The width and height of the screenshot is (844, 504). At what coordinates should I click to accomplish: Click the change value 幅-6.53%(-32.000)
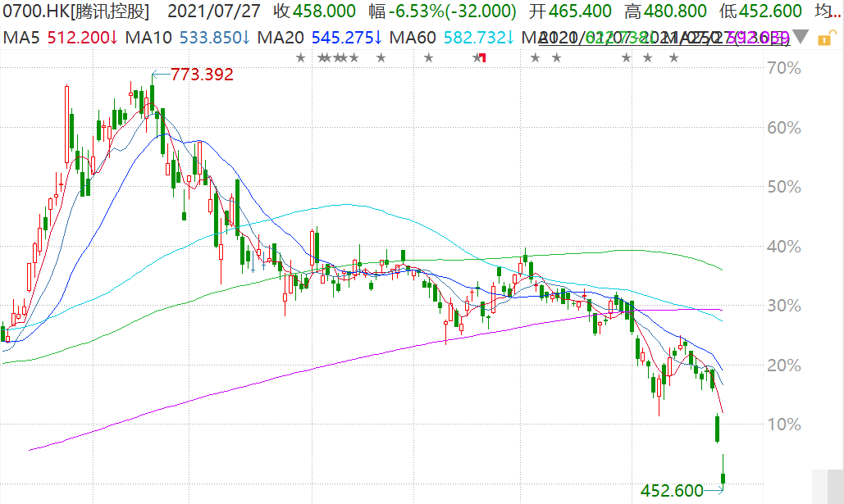pos(442,11)
